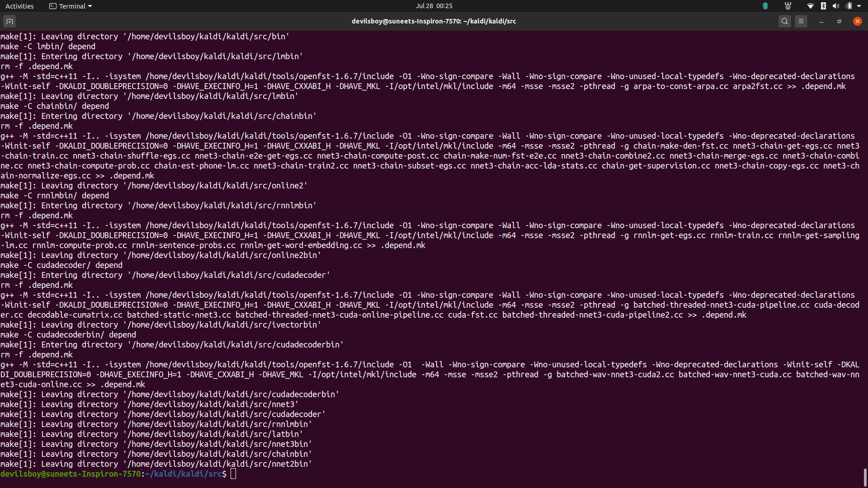Open the Activities overview
The image size is (868, 488).
click(19, 6)
